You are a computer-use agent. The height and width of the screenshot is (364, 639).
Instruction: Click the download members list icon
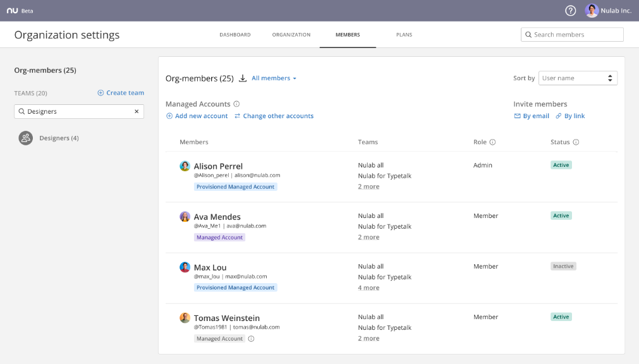pos(243,78)
